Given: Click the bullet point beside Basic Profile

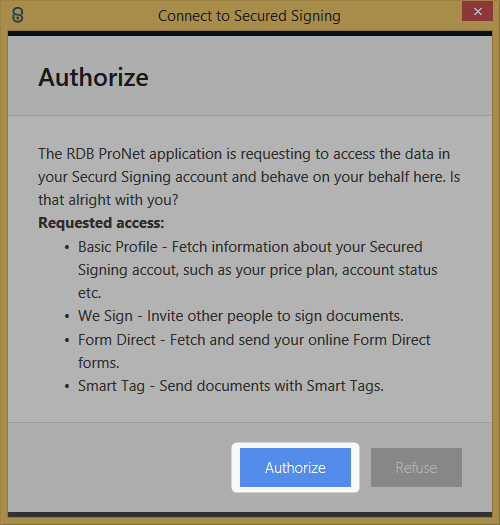Looking at the screenshot, I should (x=67, y=247).
